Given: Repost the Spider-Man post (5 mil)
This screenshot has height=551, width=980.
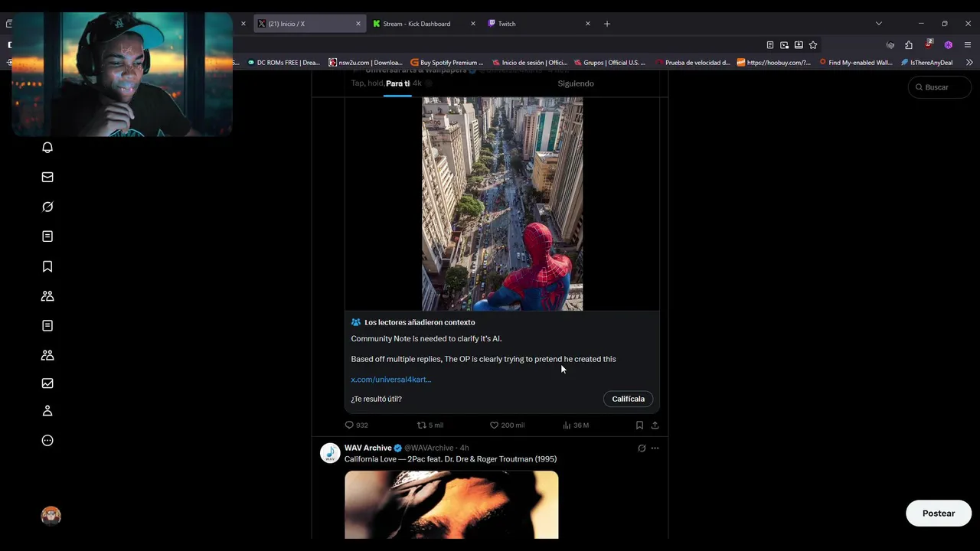Looking at the screenshot, I should click(x=430, y=425).
